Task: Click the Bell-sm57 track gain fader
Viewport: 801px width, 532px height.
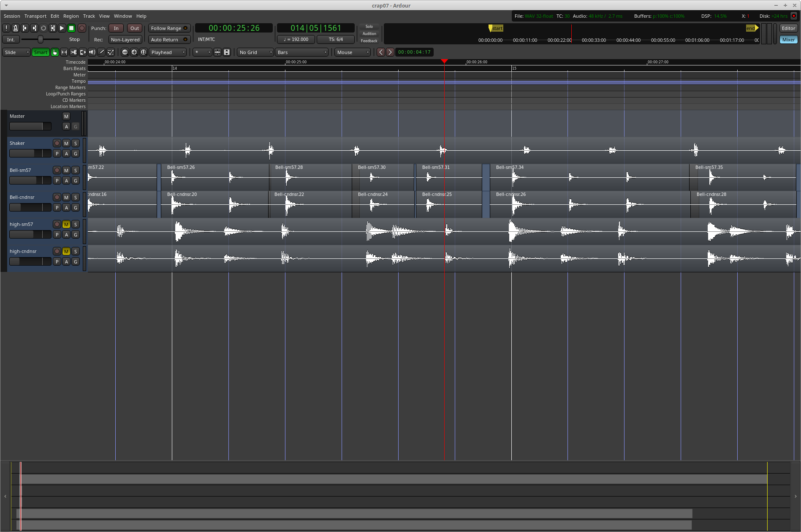Action: 30,180
